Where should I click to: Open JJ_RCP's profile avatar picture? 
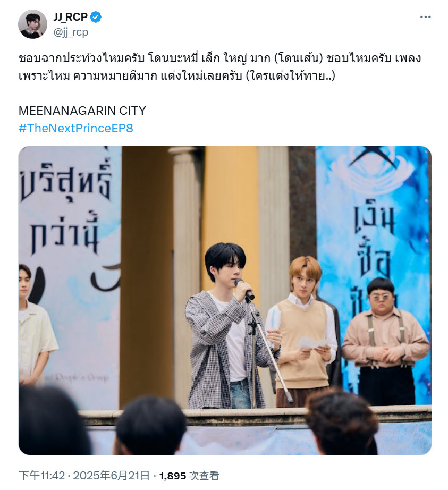[x=32, y=24]
